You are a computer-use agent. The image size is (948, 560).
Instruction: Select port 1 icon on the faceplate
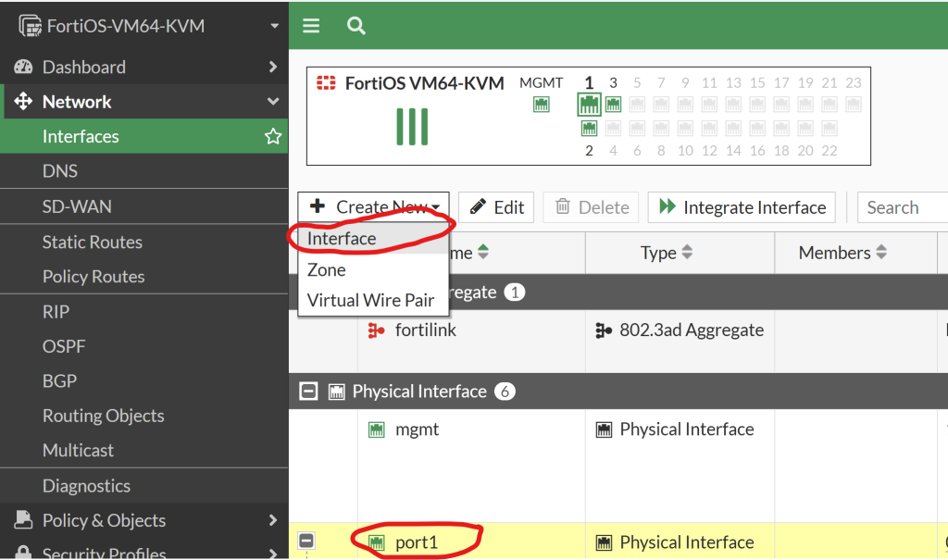(589, 105)
